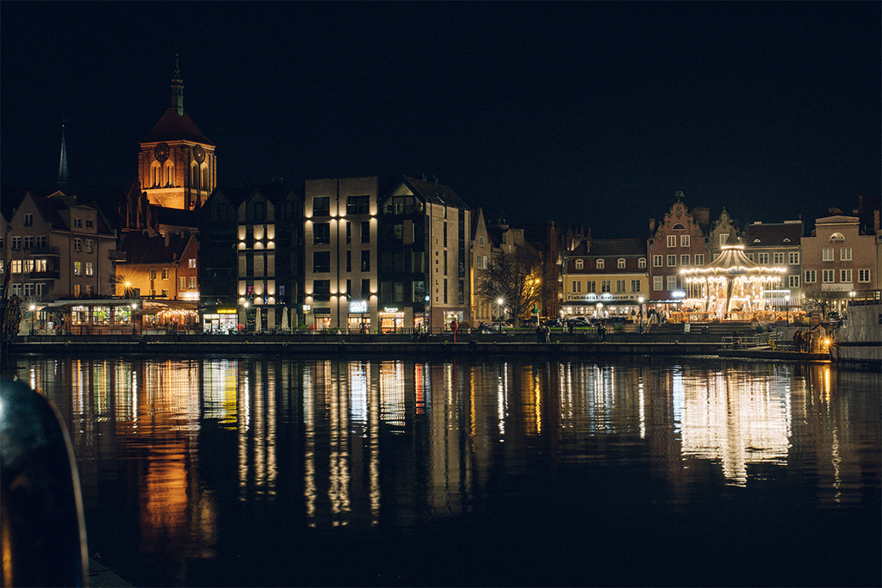Screen dimensions: 882x588
Task: Click the thin dark spire at far left
Action: 63,159
